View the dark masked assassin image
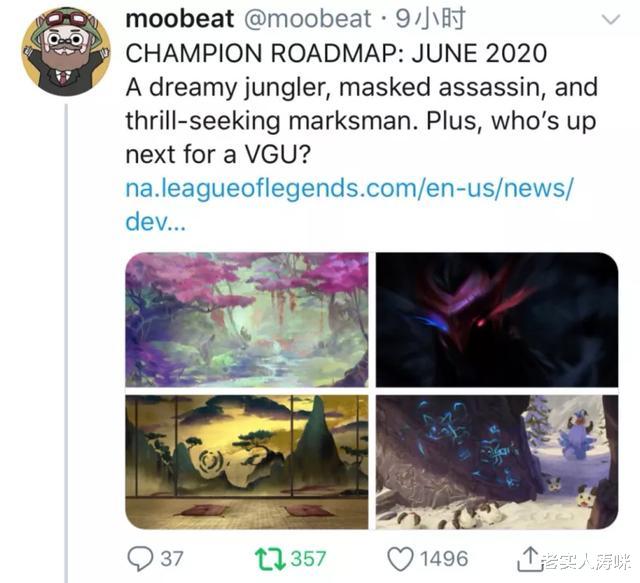This screenshot has height=583, width=640. [x=497, y=319]
